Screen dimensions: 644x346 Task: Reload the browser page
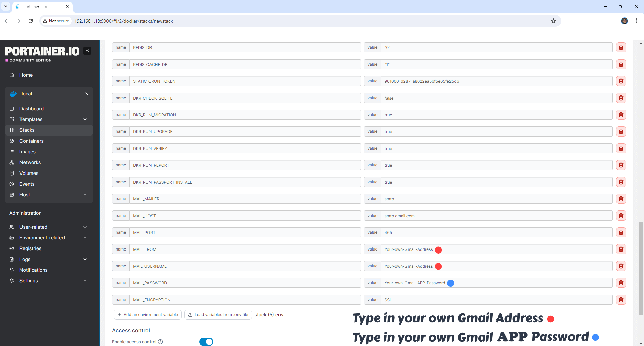point(31,21)
